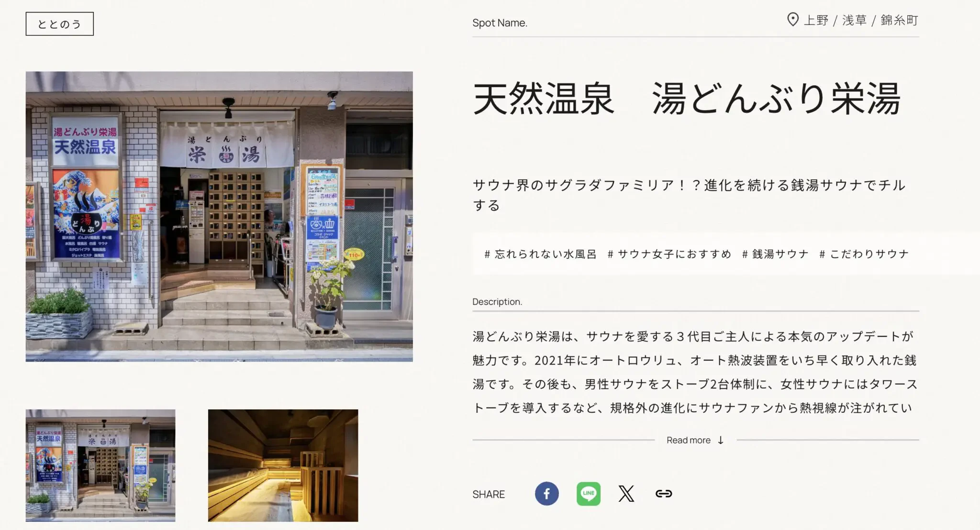Click the 天然温泉 湯どんぶり栄湯 title
The width and height of the screenshot is (980, 530).
click(686, 99)
